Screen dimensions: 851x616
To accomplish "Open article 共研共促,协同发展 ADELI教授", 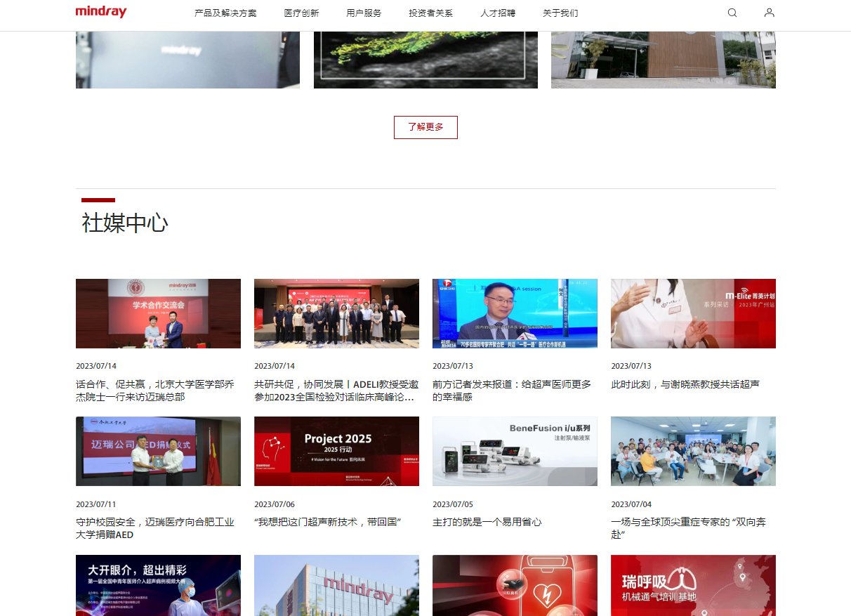I will tap(336, 391).
